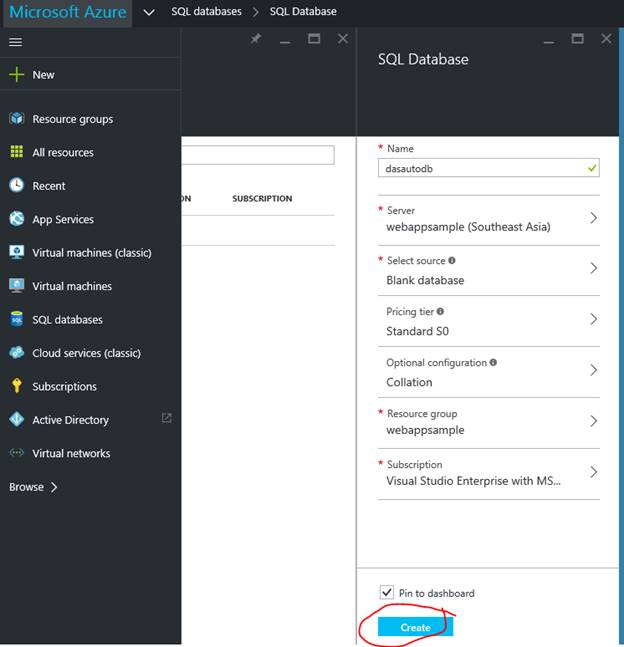Select SQL databases breadcrumb item
Screen dimensions: 624x647
(206, 12)
